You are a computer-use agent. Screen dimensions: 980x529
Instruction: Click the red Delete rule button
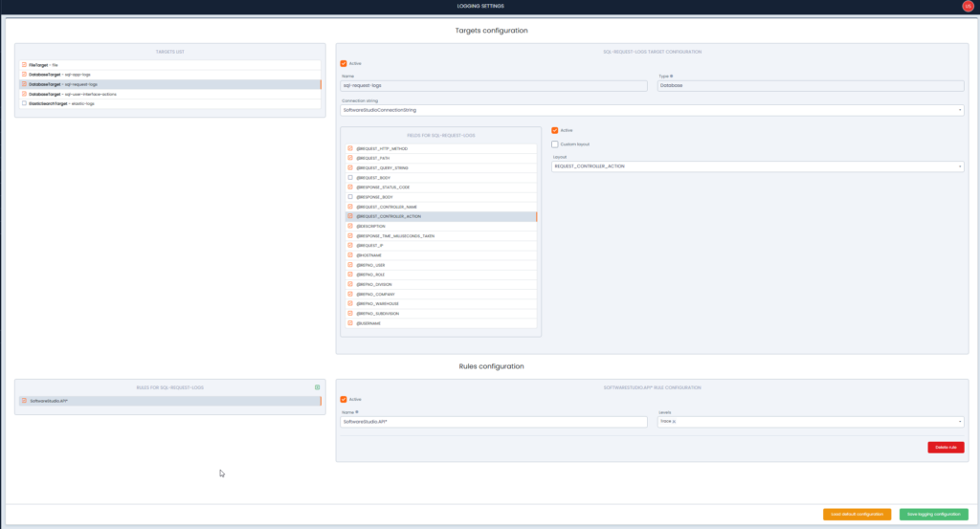[945, 447]
